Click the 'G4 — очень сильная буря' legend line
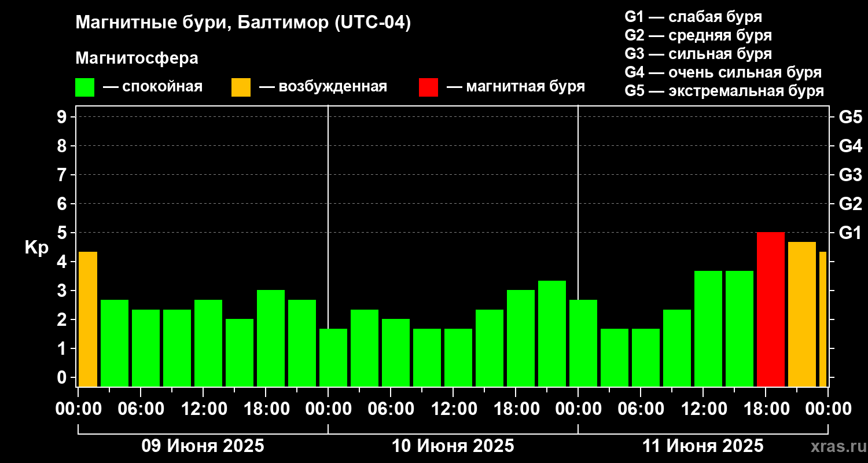 click(723, 72)
